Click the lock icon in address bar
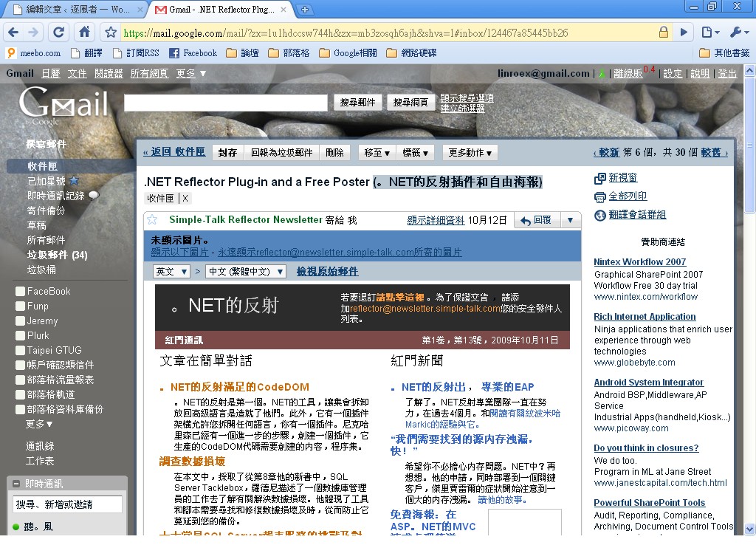The image size is (756, 545). [664, 32]
